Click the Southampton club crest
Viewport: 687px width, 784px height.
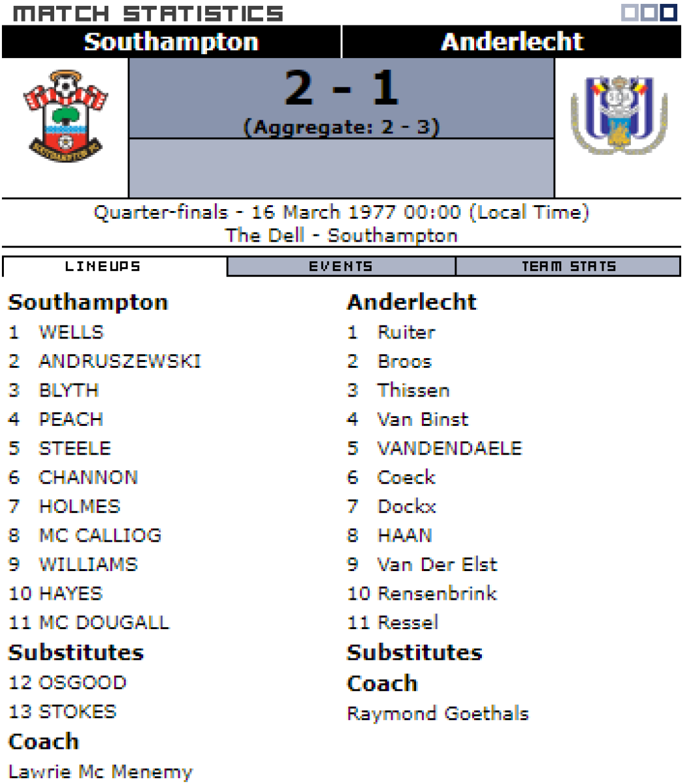(65, 117)
